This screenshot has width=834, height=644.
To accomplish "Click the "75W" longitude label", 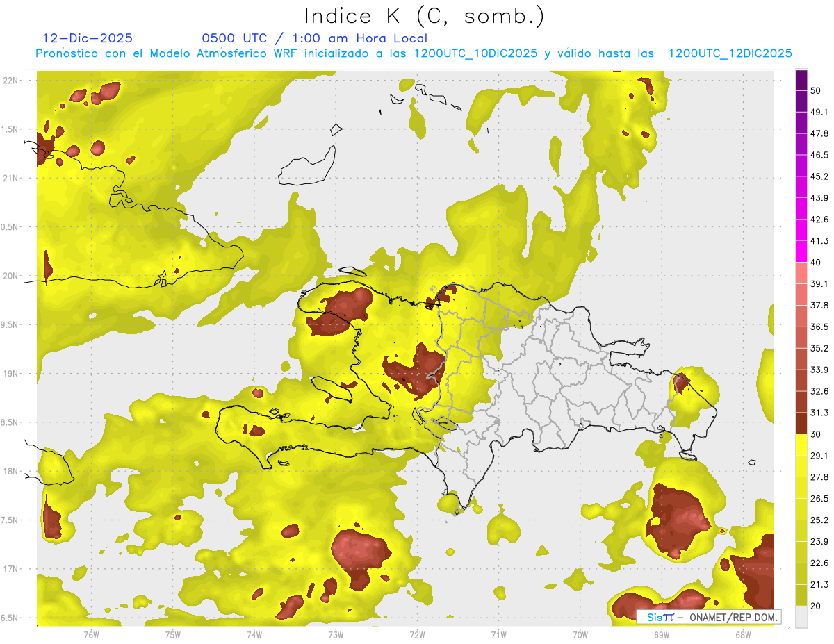I will (x=172, y=635).
